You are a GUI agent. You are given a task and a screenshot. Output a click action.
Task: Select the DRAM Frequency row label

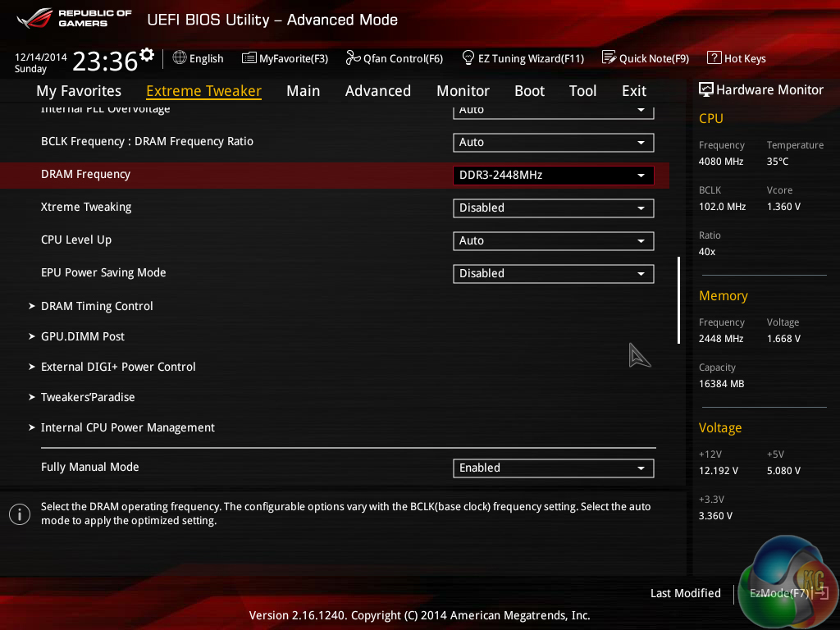click(x=85, y=174)
